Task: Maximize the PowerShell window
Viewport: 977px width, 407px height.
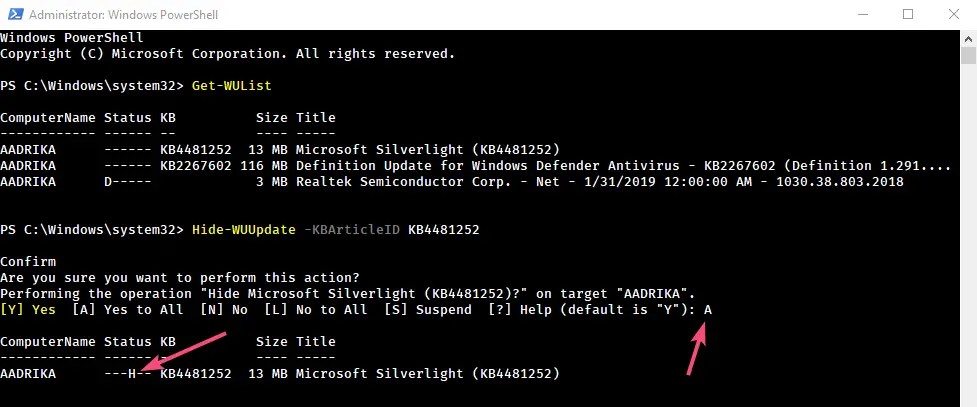Action: point(908,14)
